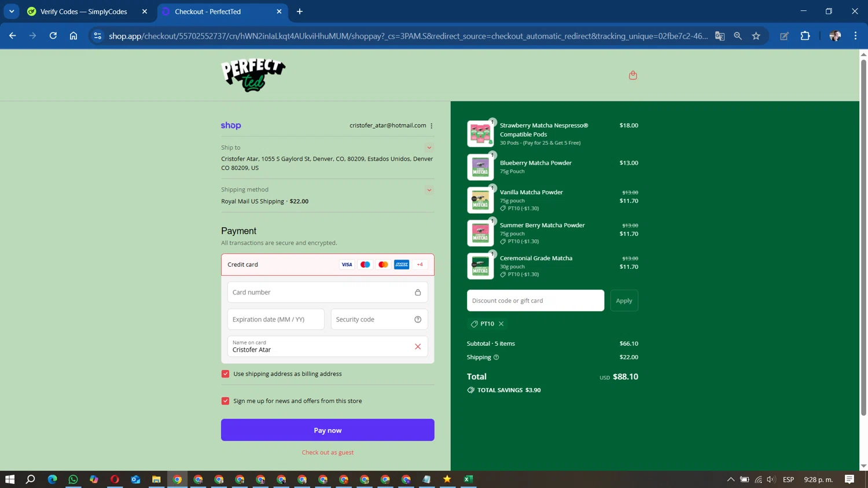This screenshot has width=868, height=488.
Task: Expand the Ship to section
Action: point(429,148)
